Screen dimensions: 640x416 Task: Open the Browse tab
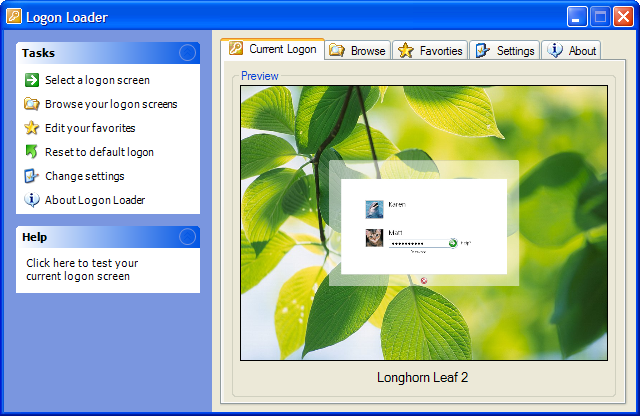tap(358, 51)
